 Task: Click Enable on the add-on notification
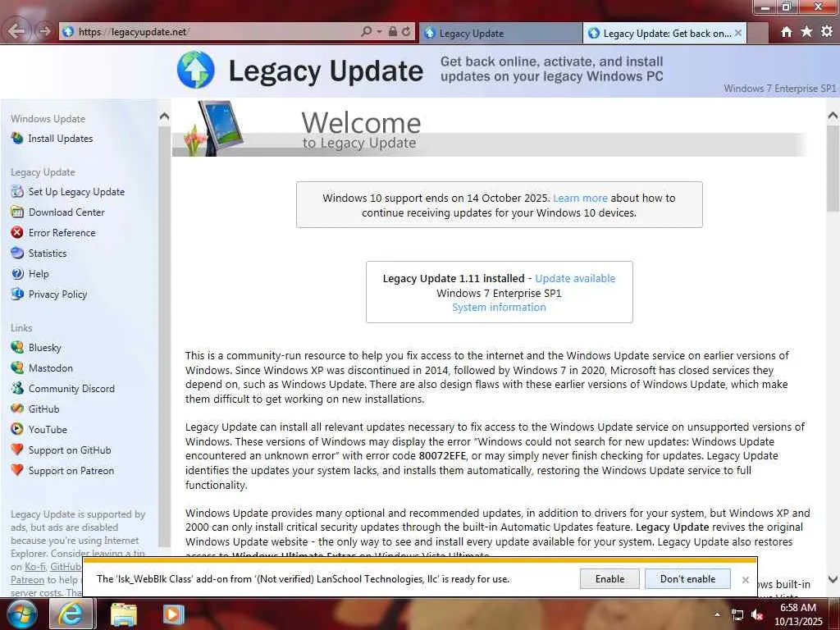point(609,578)
